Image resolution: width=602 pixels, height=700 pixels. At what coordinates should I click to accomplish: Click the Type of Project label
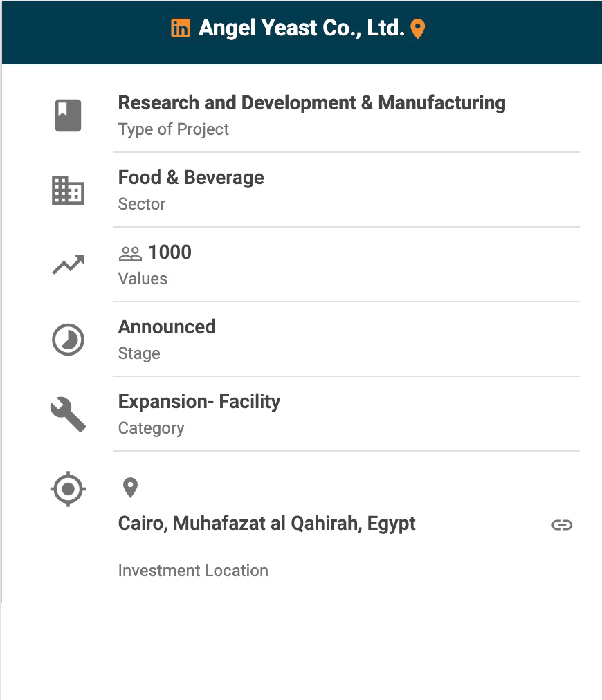click(173, 129)
